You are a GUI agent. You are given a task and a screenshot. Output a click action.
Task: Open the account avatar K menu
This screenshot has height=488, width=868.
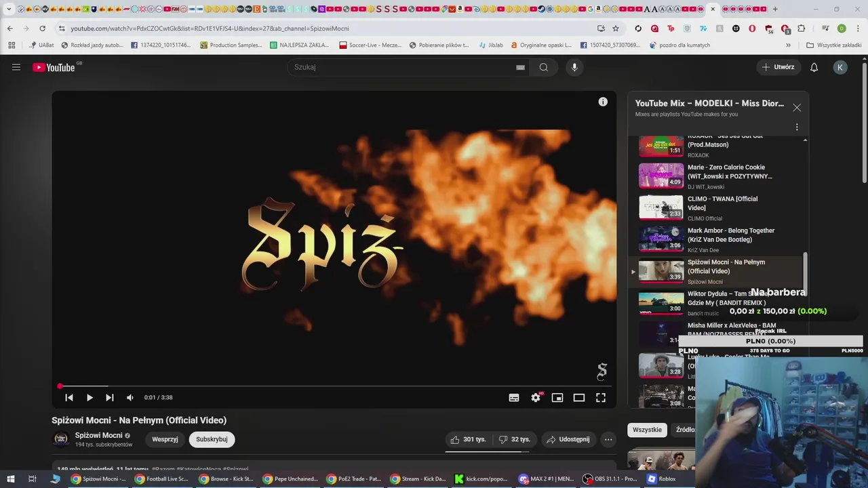pyautogui.click(x=840, y=67)
